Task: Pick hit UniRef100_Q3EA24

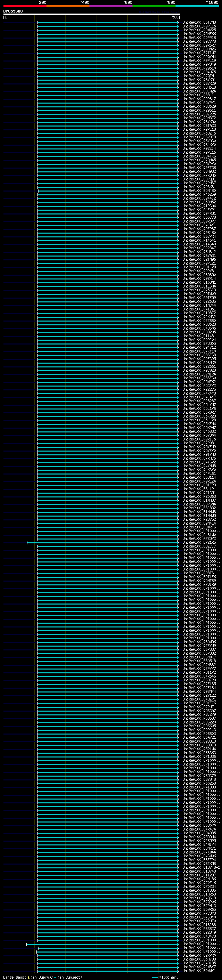Action: [x=199, y=91]
